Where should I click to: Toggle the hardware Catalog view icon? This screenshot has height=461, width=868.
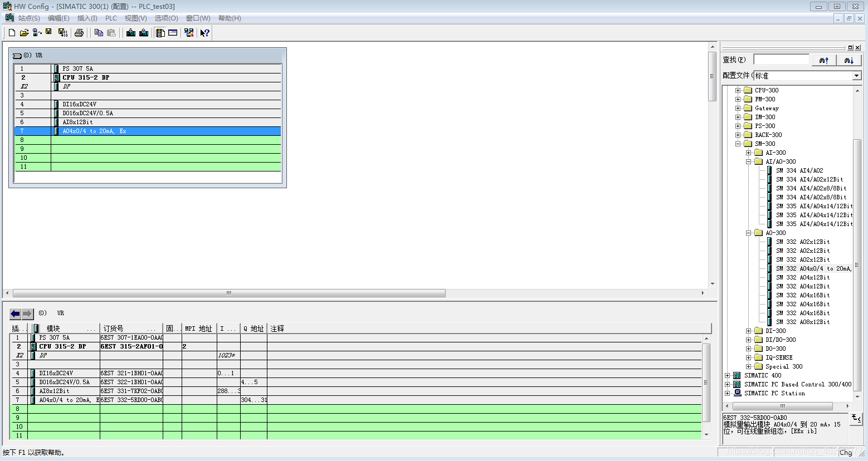tap(160, 33)
